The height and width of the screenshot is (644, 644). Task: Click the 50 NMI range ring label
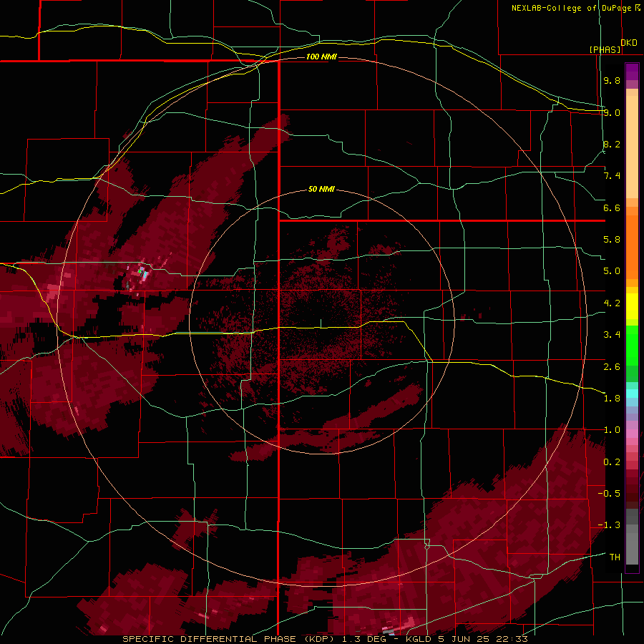[321, 189]
